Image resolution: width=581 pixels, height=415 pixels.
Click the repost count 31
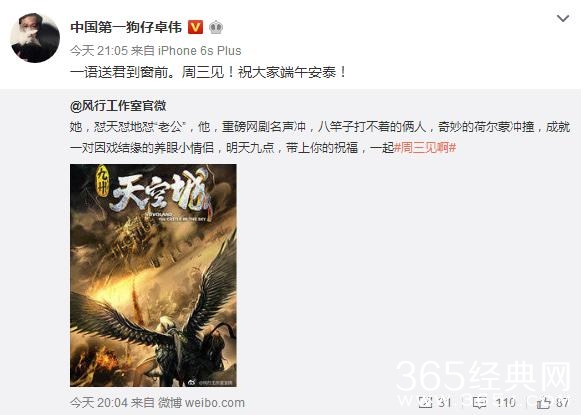(444, 402)
